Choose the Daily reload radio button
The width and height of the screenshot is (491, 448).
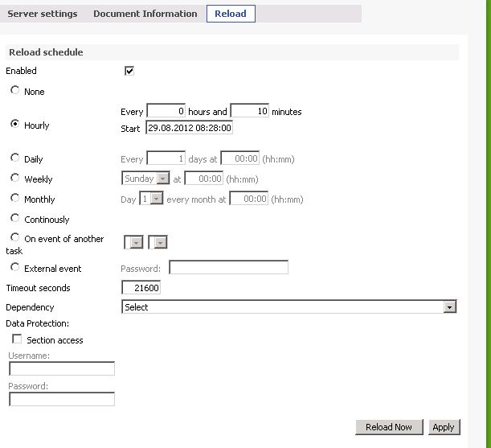[x=15, y=158]
